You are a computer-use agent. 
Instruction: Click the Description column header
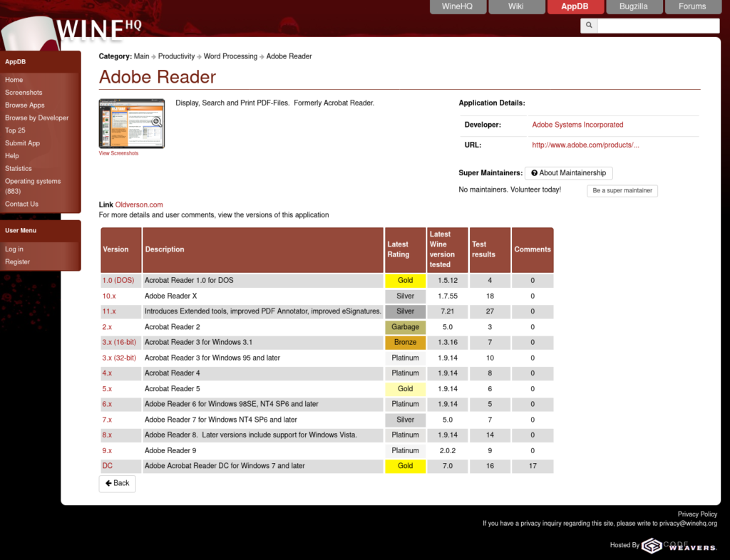point(263,250)
